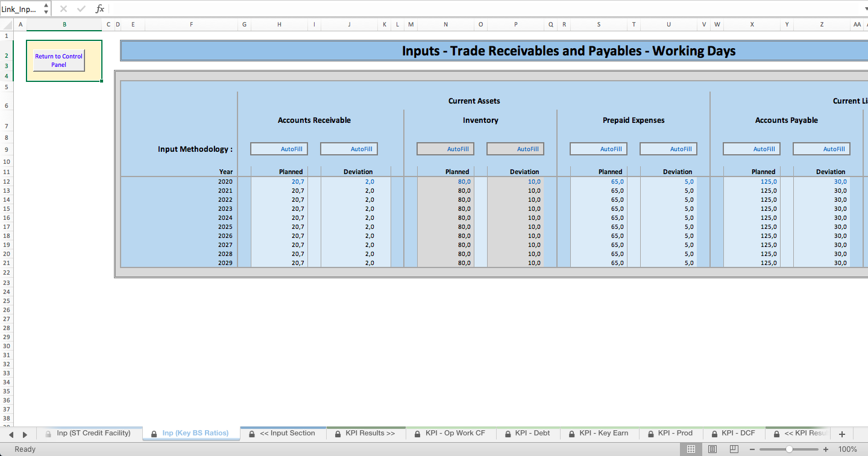The image size is (868, 456).
Task: Click the Ready status bar text
Action: point(25,449)
